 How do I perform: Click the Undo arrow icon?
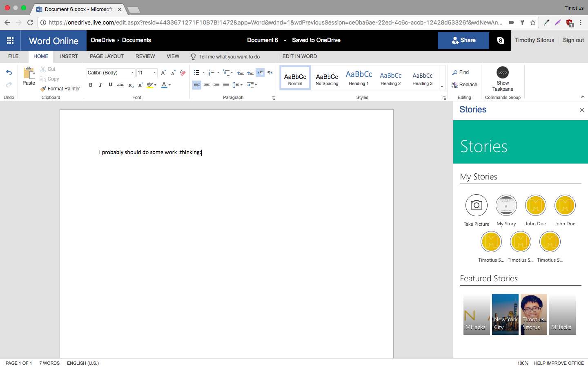[9, 73]
